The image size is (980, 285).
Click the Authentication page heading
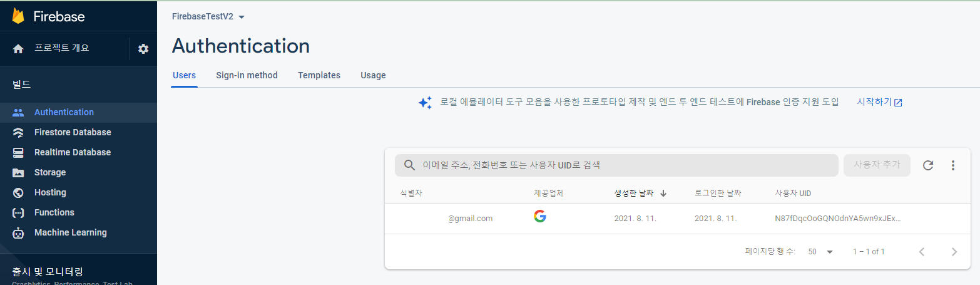(x=241, y=46)
